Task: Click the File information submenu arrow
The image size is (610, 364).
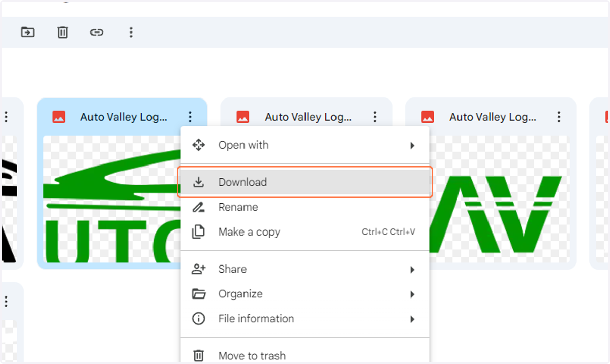Action: click(x=412, y=319)
